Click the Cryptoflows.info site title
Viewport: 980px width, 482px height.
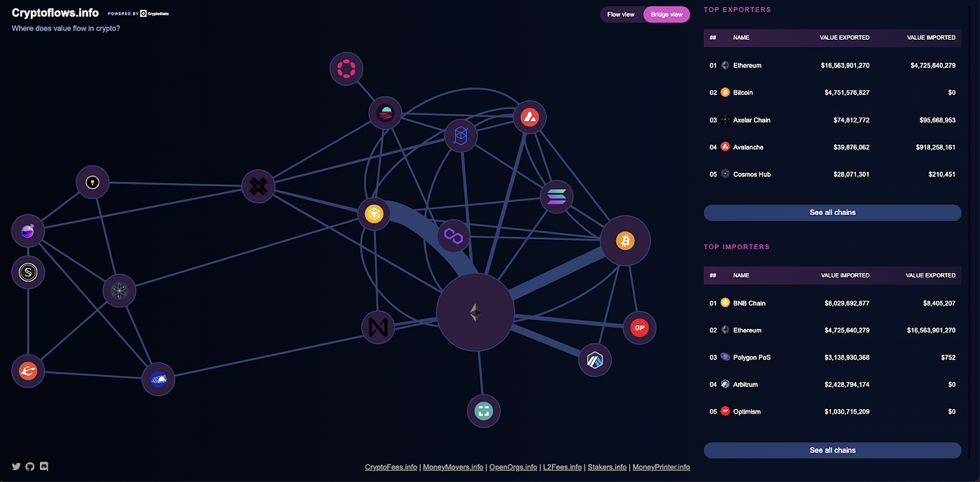55,13
